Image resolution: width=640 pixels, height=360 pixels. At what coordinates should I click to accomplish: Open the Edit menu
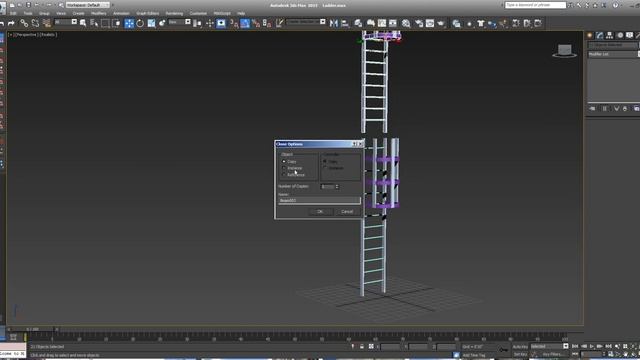click(x=13, y=13)
